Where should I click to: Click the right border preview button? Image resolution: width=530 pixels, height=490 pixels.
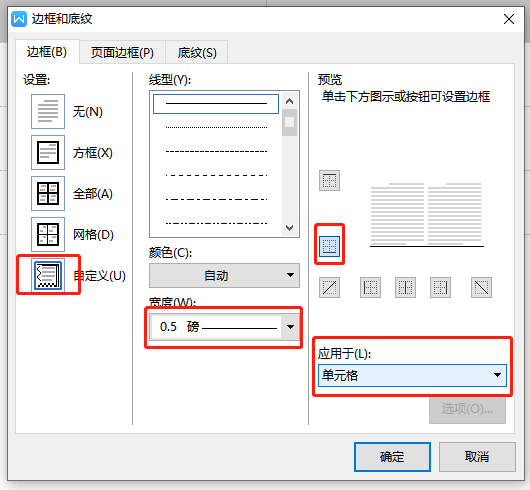440,288
